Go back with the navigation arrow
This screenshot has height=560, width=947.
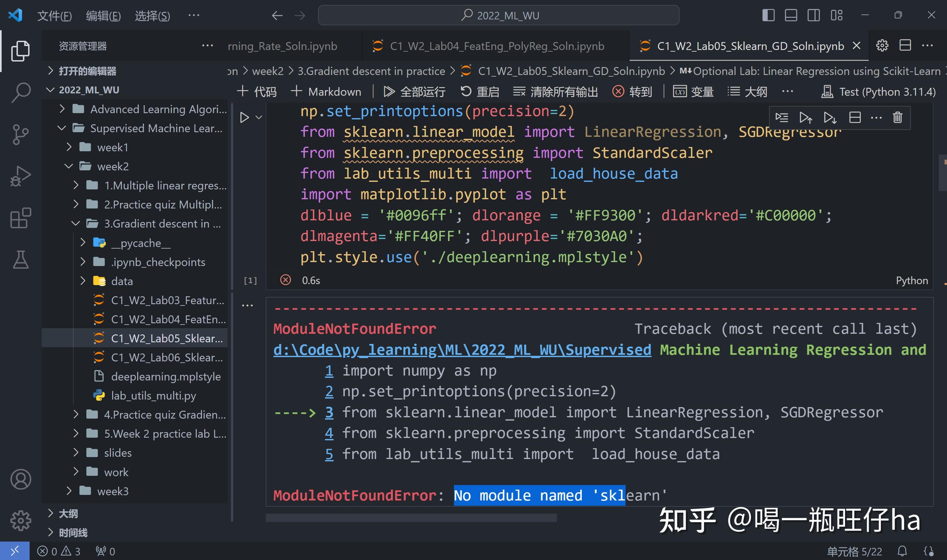point(277,15)
